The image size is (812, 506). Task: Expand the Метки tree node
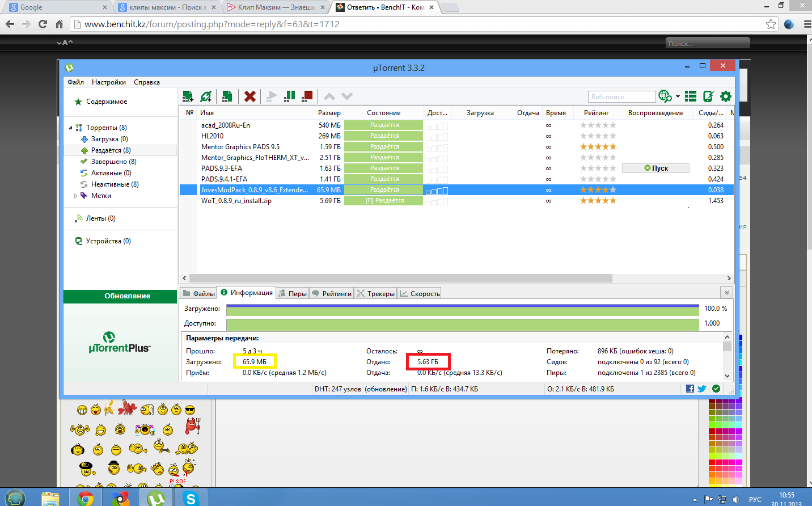click(76, 196)
